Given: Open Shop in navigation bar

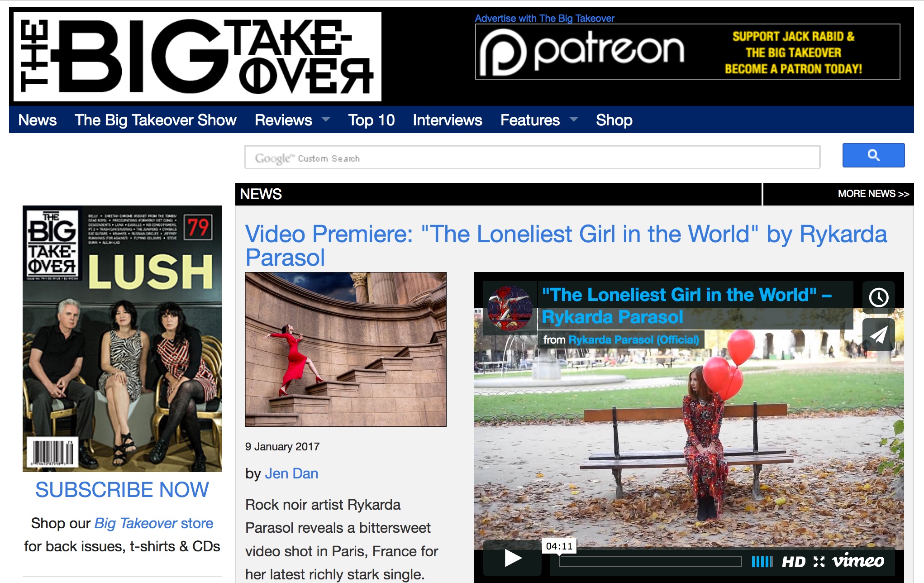Looking at the screenshot, I should pos(614,120).
